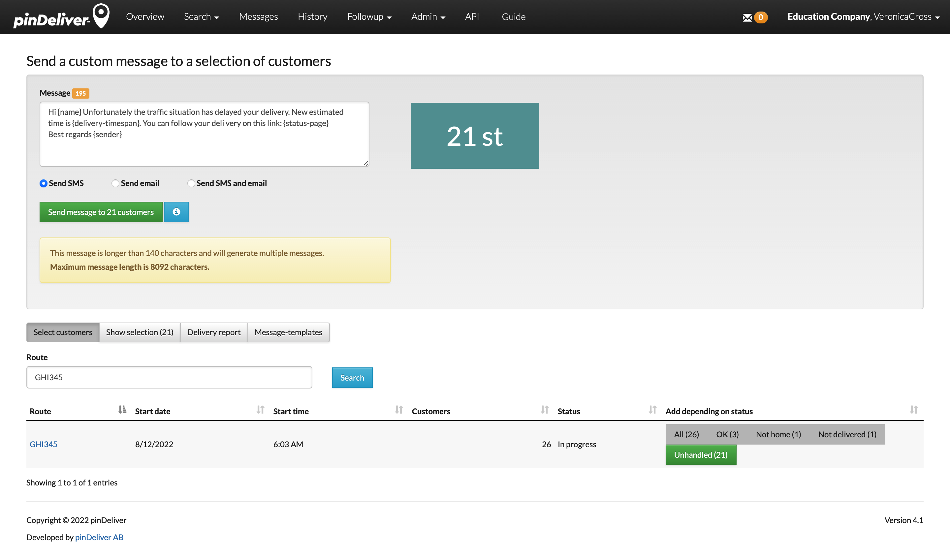The width and height of the screenshot is (950, 560).
Task: Click the In progress status cell
Action: [577, 444]
